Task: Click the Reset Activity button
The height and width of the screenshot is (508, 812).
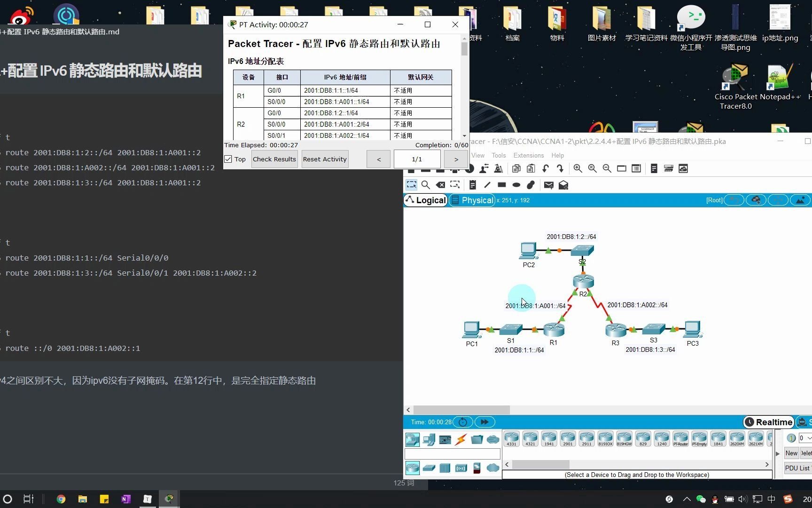Action: click(x=324, y=159)
